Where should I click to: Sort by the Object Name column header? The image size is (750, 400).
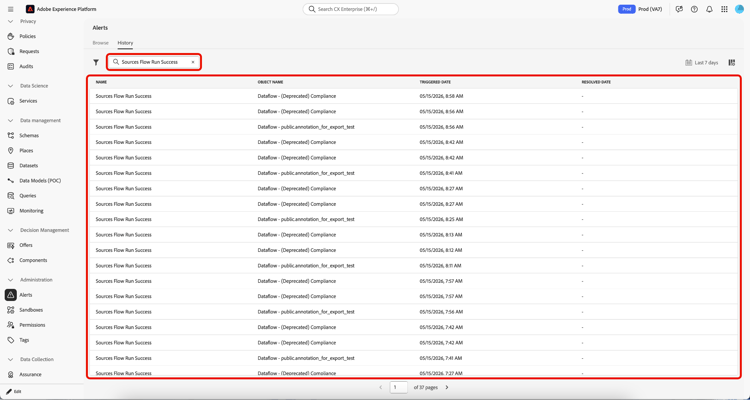coord(271,82)
